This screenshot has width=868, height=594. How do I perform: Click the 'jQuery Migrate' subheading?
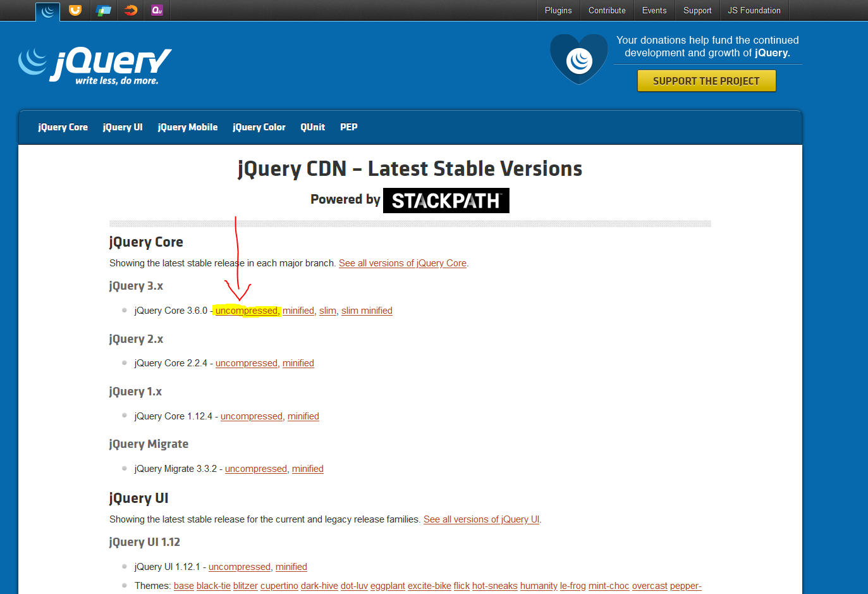point(149,444)
